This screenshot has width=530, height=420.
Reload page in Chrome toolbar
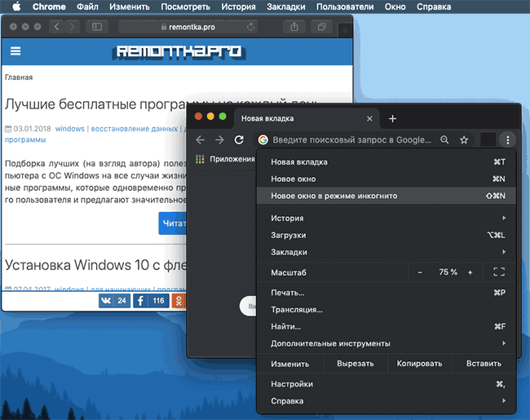pyautogui.click(x=239, y=139)
